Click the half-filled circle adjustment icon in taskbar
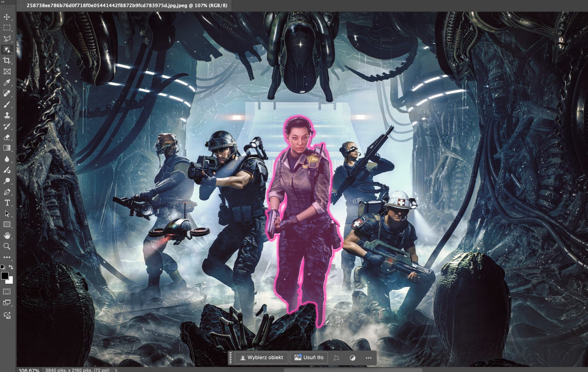This screenshot has height=372, width=588. [352, 358]
